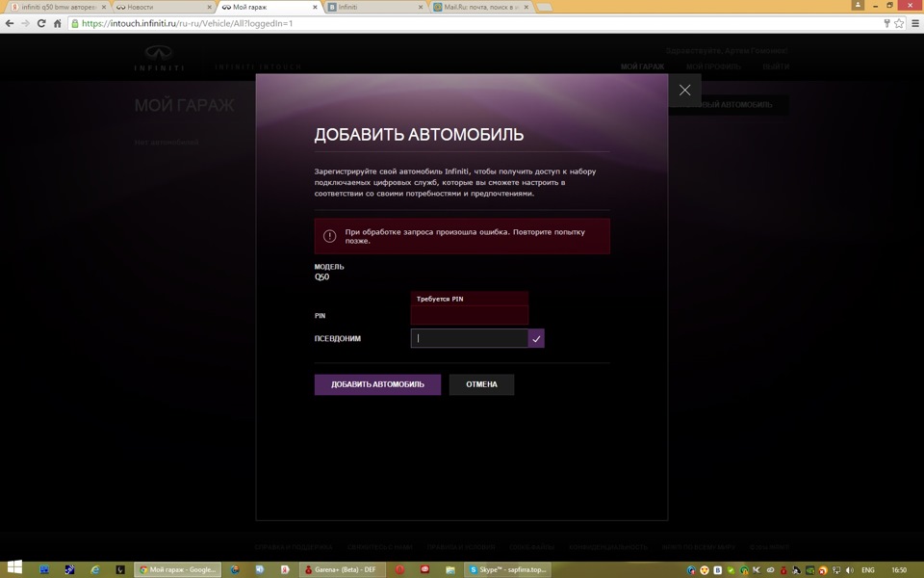Click the ВЫЙТИ logout link
The height and width of the screenshot is (578, 924).
point(776,66)
